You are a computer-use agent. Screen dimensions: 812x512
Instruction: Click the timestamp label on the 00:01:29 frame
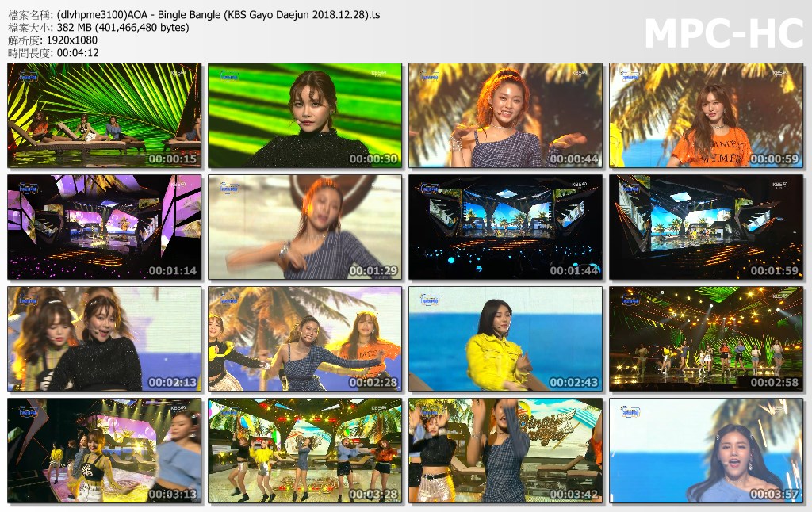373,269
